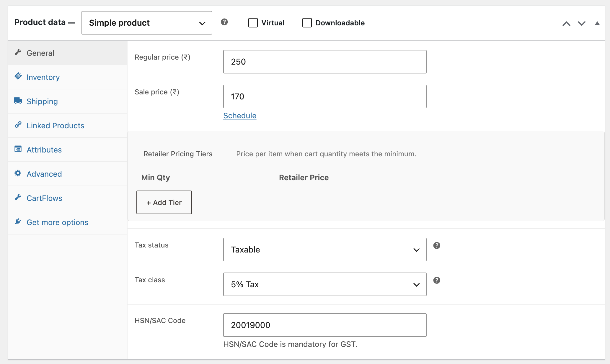
Task: Move Product data panel down
Action: [x=582, y=23]
